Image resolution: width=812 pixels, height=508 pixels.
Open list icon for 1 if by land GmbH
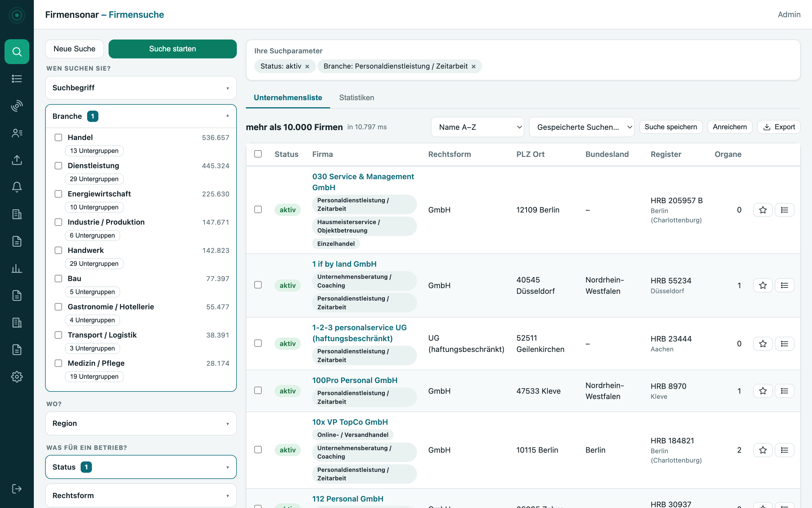pyautogui.click(x=784, y=285)
